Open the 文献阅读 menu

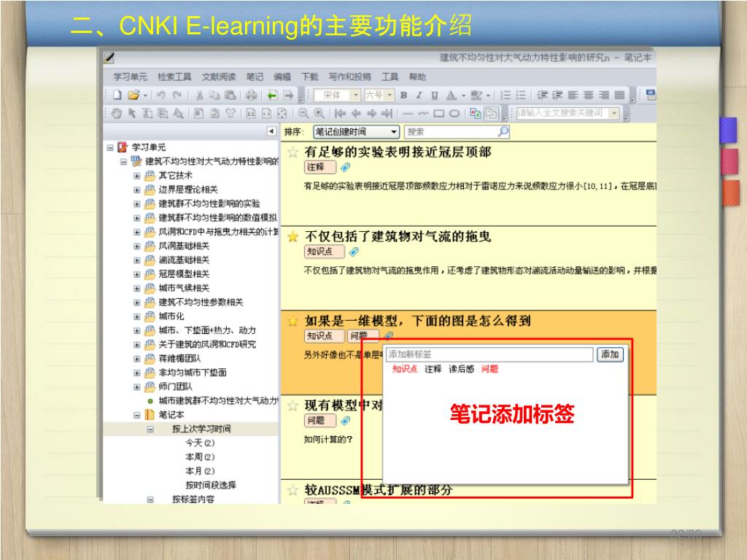[219, 77]
